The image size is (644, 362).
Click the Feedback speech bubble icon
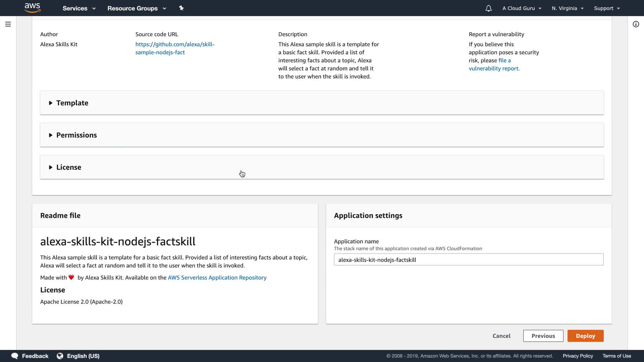(x=15, y=356)
